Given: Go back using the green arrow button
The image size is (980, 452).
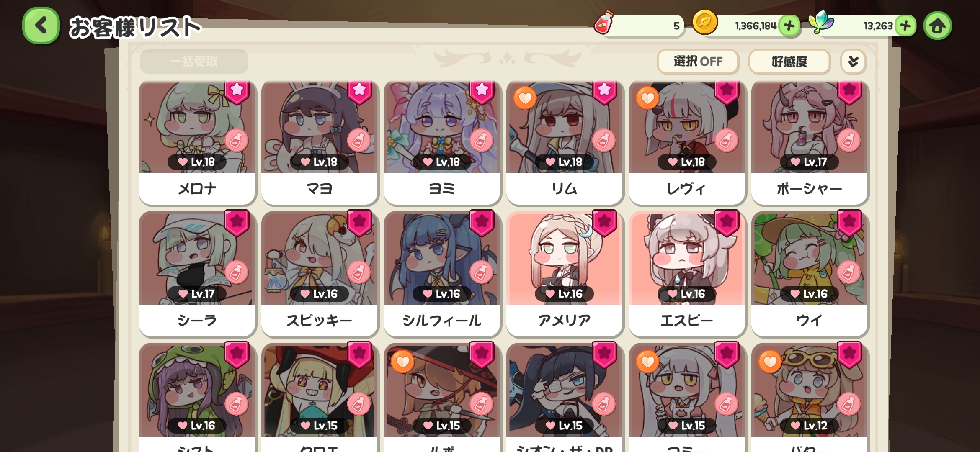Looking at the screenshot, I should coord(41,26).
